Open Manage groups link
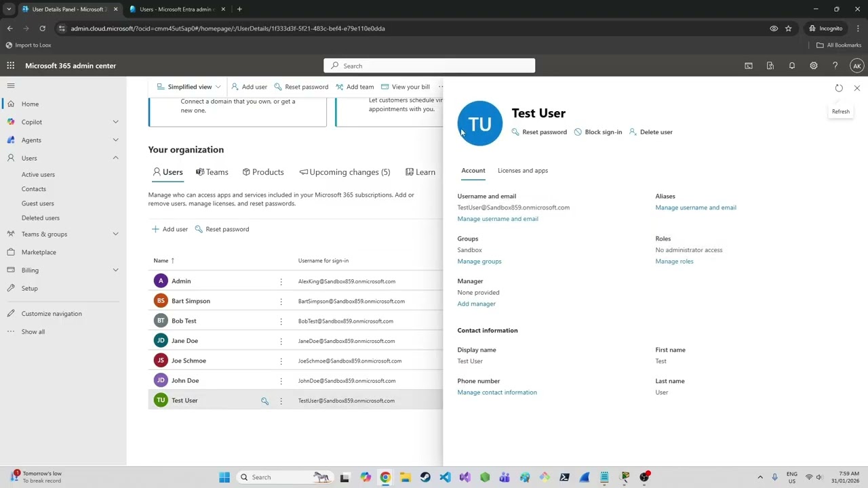The image size is (868, 488). pos(479,262)
